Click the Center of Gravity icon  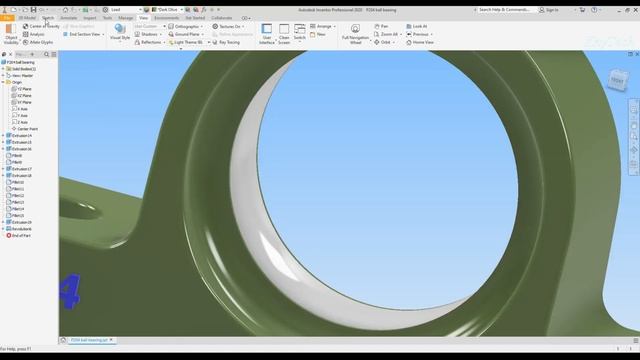(x=26, y=26)
